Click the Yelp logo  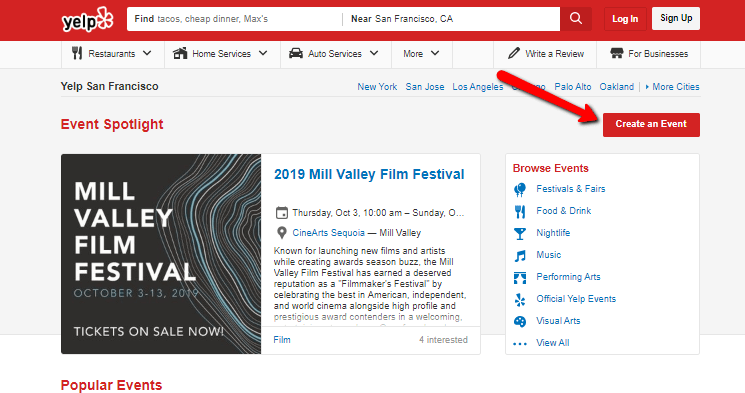click(x=87, y=19)
